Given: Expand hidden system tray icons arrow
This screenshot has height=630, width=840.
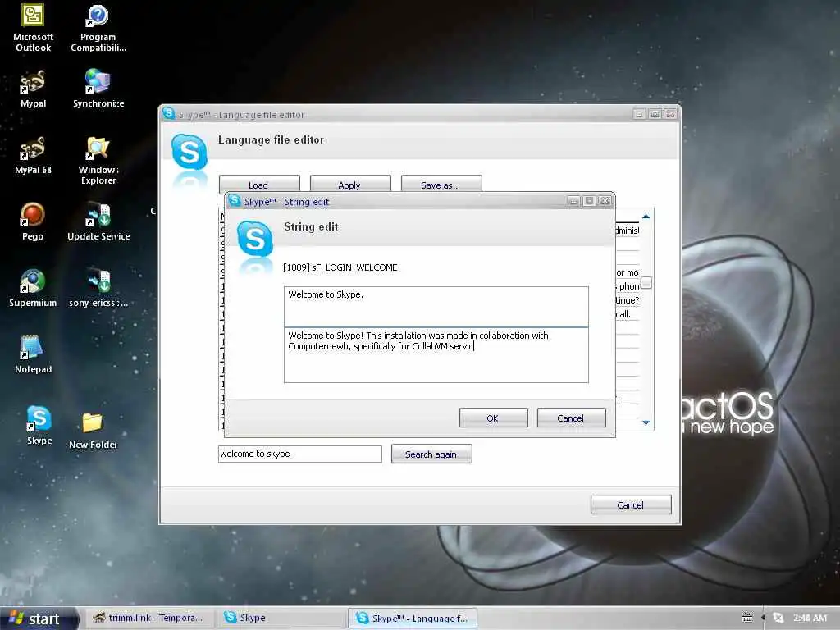Looking at the screenshot, I should click(x=764, y=619).
